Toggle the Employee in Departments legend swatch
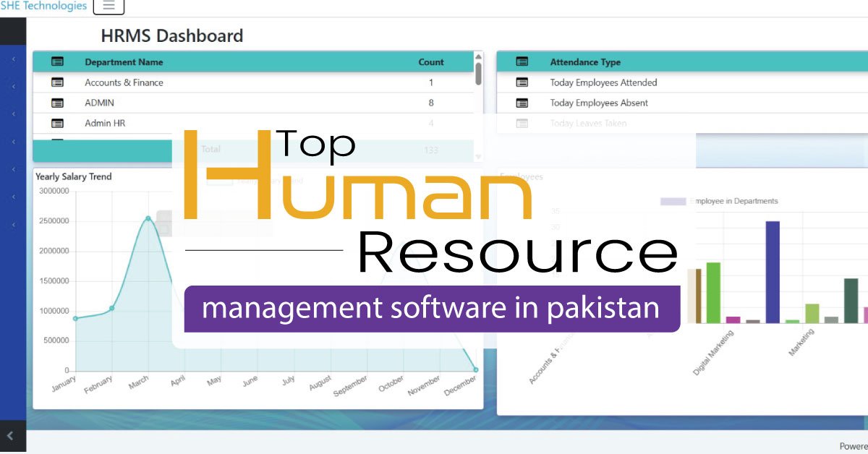This screenshot has width=868, height=454. tap(673, 201)
